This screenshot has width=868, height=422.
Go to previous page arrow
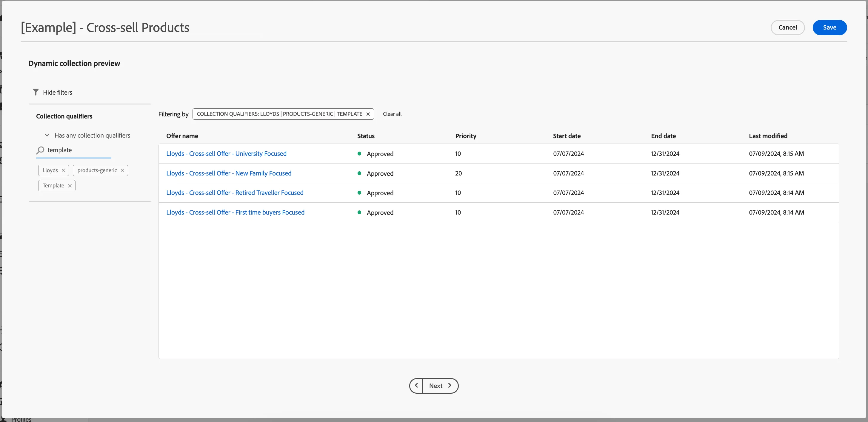point(416,386)
